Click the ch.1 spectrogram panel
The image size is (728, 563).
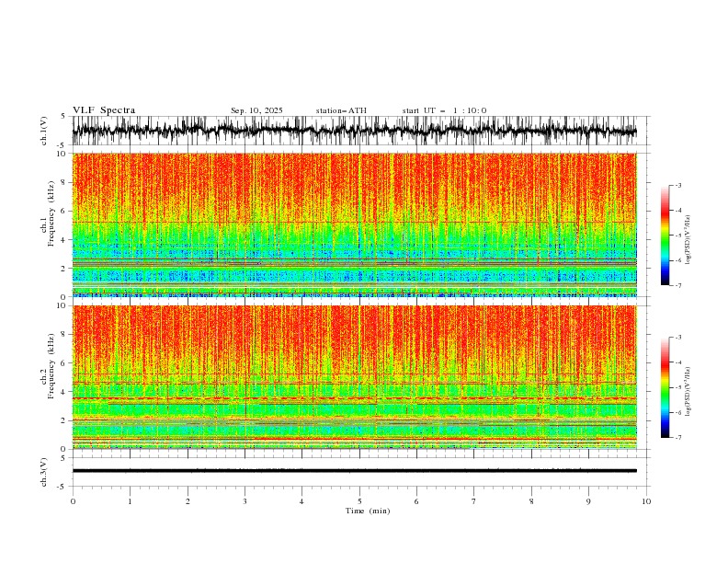click(x=355, y=224)
